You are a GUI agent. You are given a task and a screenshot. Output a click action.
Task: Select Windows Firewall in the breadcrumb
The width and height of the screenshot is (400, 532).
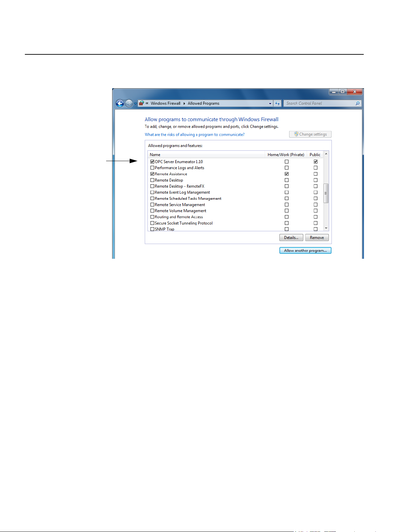click(166, 103)
